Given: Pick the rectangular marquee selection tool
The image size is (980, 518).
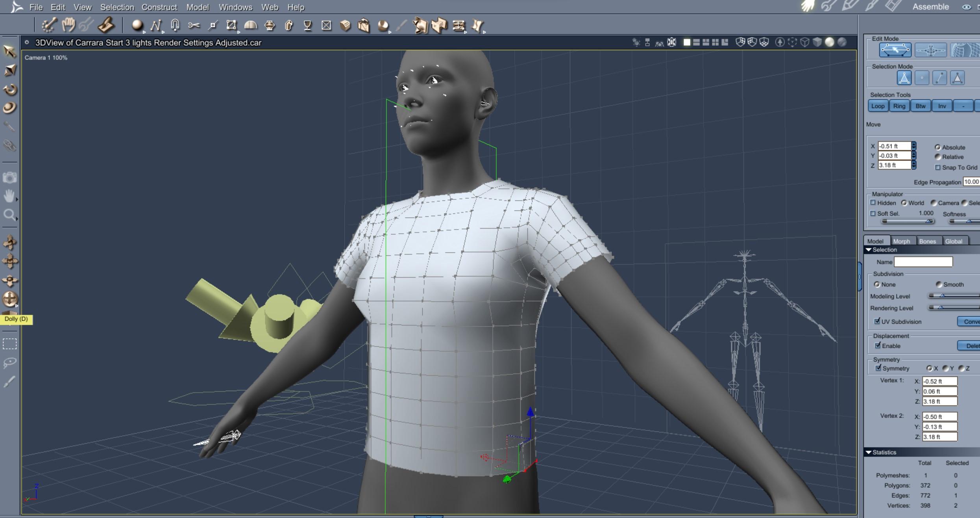Looking at the screenshot, I should [10, 344].
